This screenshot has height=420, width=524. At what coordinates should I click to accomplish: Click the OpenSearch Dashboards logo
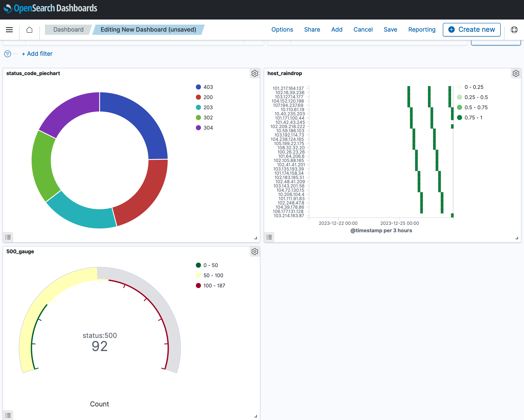click(x=50, y=8)
